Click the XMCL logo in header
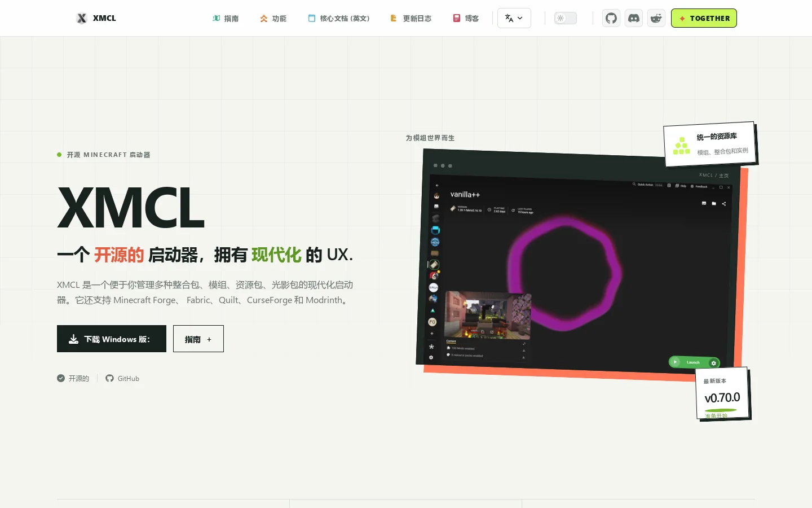This screenshot has width=812, height=508. tap(96, 18)
